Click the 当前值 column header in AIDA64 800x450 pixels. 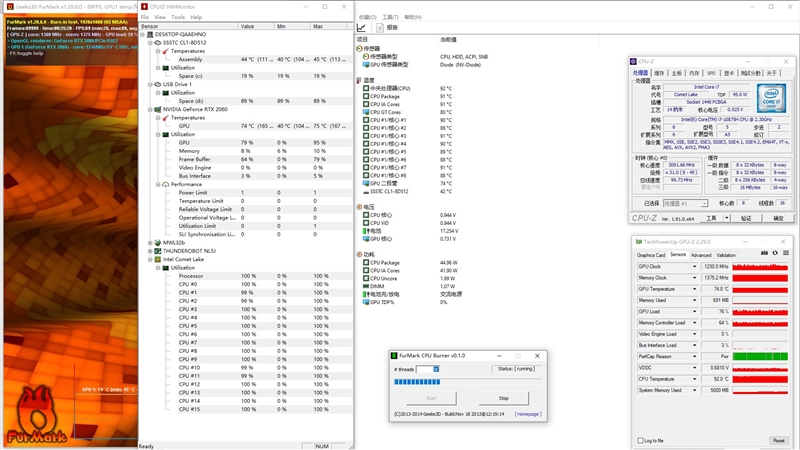[x=448, y=40]
